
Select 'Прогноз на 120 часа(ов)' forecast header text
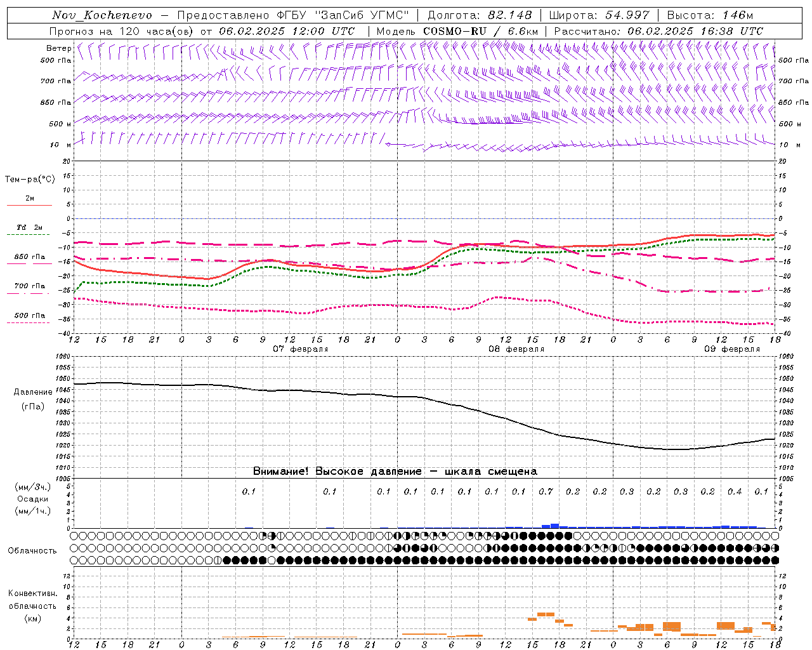[x=122, y=31]
